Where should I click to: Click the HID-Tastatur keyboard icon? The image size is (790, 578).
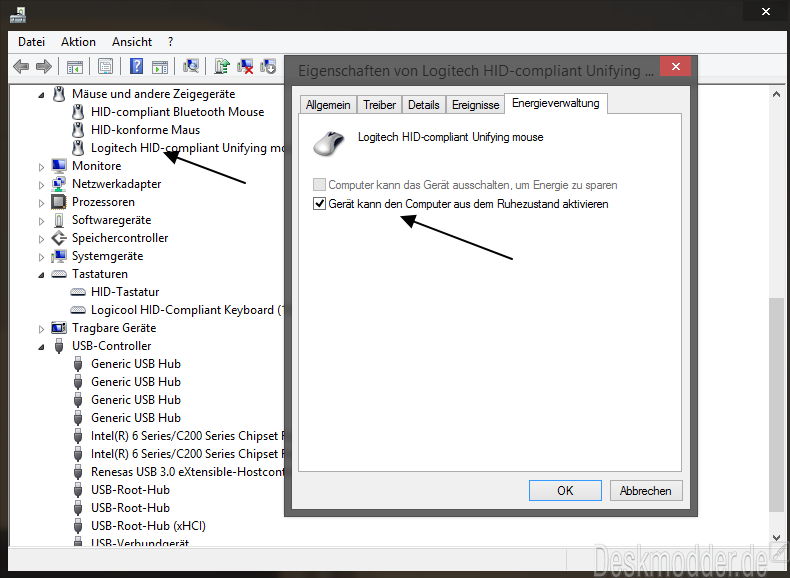coord(78,292)
